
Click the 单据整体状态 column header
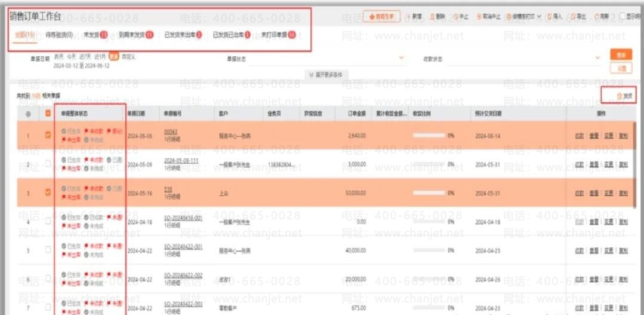pyautogui.click(x=74, y=114)
